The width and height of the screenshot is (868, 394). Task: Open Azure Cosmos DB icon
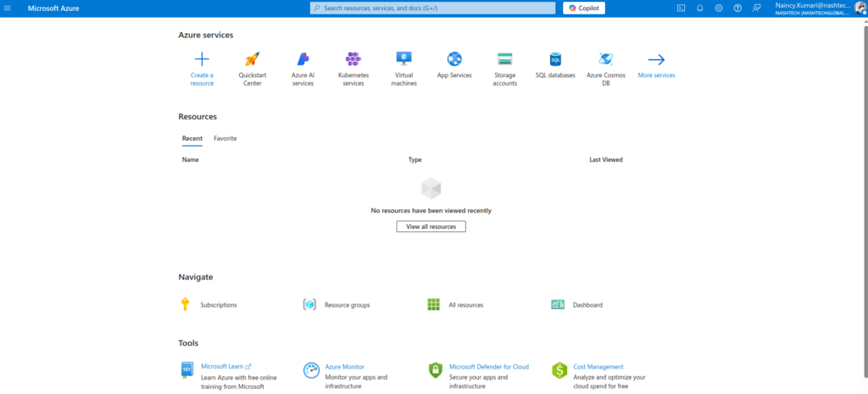[605, 59]
